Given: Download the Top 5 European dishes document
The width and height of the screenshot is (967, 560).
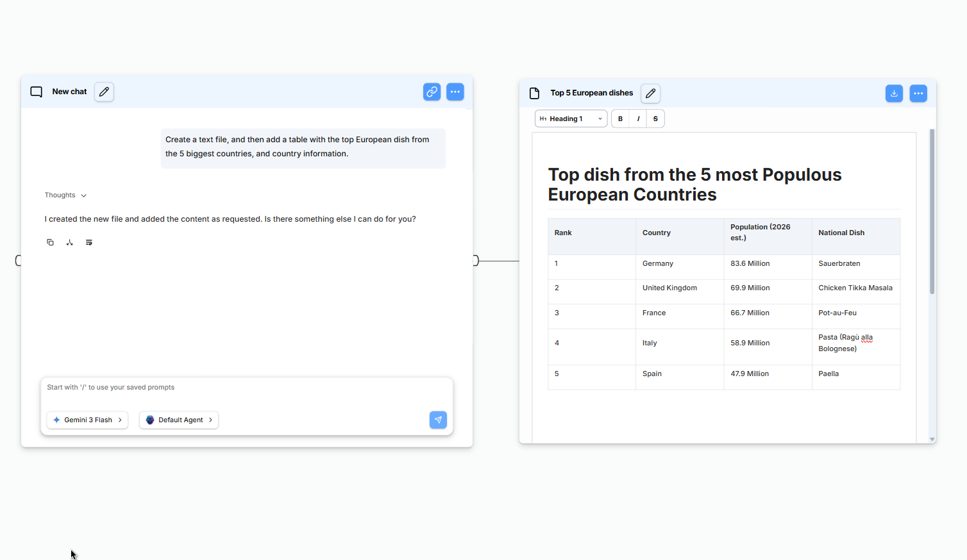Looking at the screenshot, I should [894, 93].
